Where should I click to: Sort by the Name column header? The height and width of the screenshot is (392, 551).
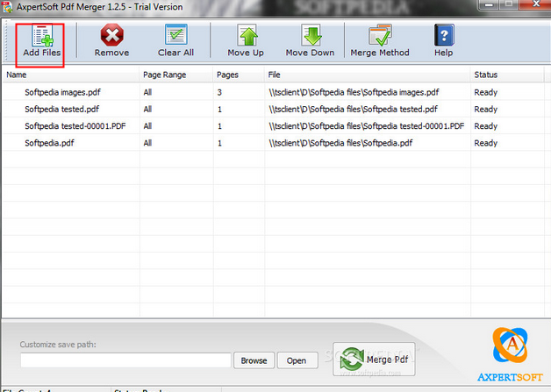click(71, 75)
